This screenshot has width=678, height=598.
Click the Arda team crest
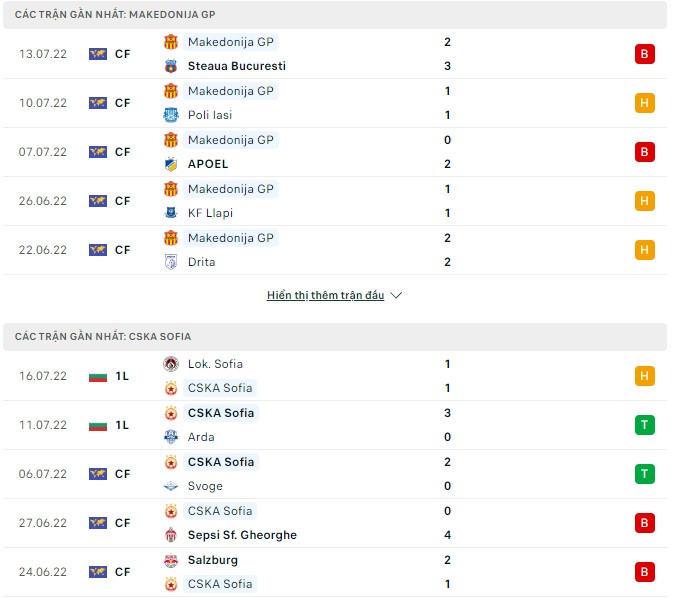pos(171,437)
